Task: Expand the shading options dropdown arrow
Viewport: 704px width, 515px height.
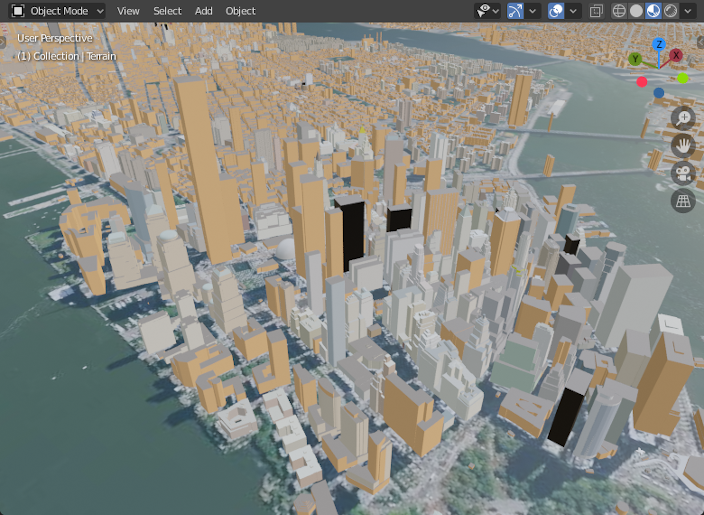Action: tap(688, 11)
